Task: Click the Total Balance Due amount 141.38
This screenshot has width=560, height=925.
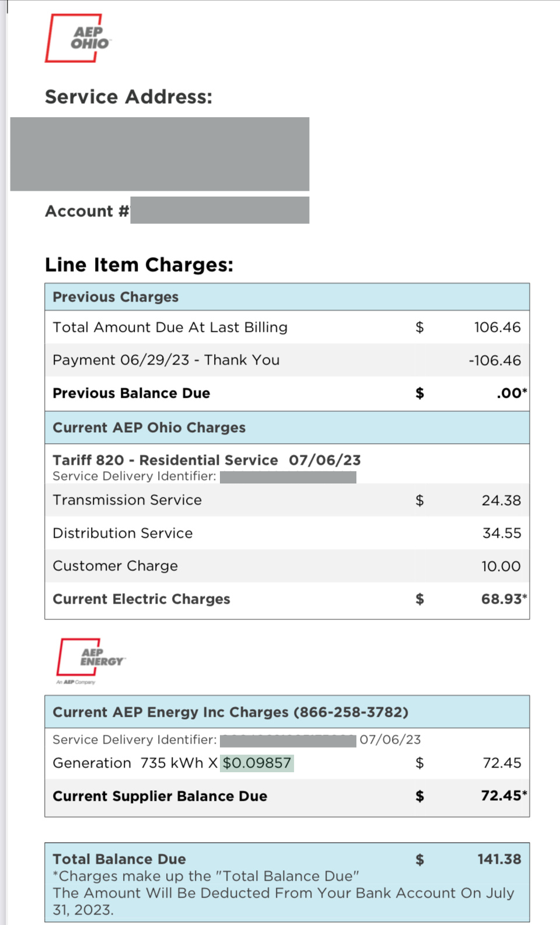Action: click(x=499, y=859)
